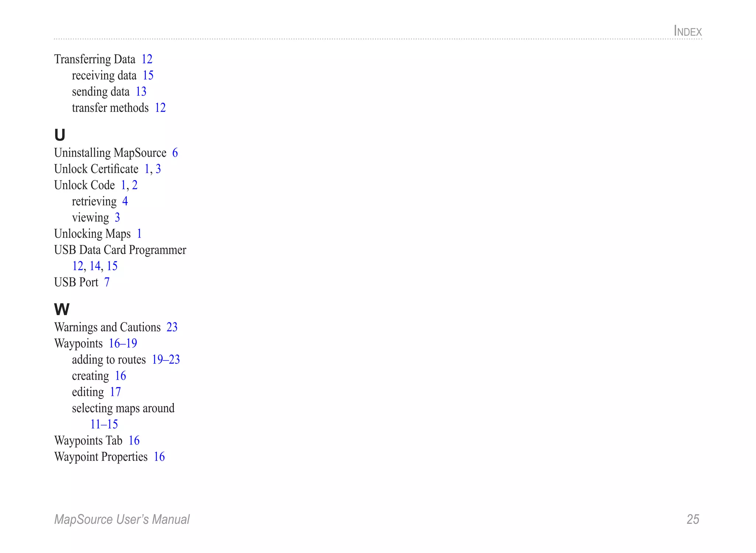756x553 pixels.
Task: Go to page 16 for Waypoints Tab
Action: (134, 441)
